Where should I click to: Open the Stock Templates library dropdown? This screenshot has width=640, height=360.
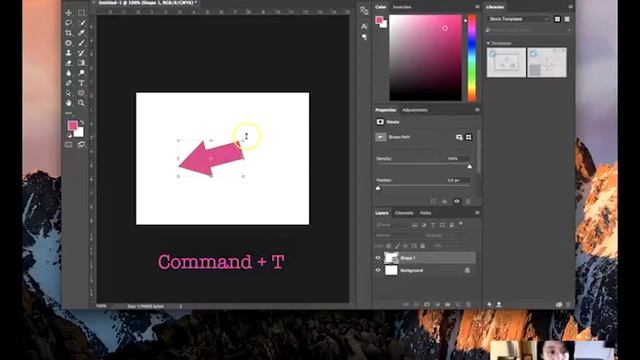(518, 19)
